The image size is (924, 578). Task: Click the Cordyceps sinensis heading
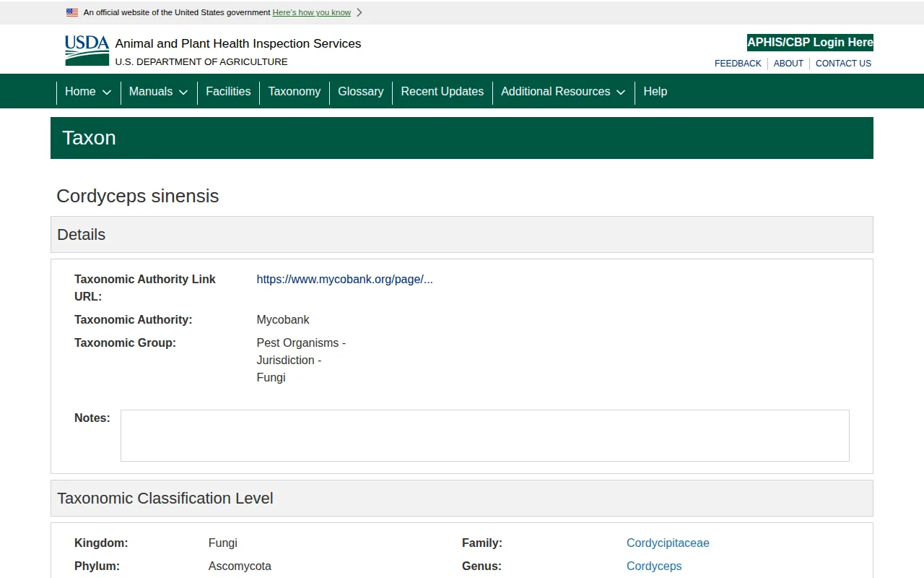click(x=138, y=197)
